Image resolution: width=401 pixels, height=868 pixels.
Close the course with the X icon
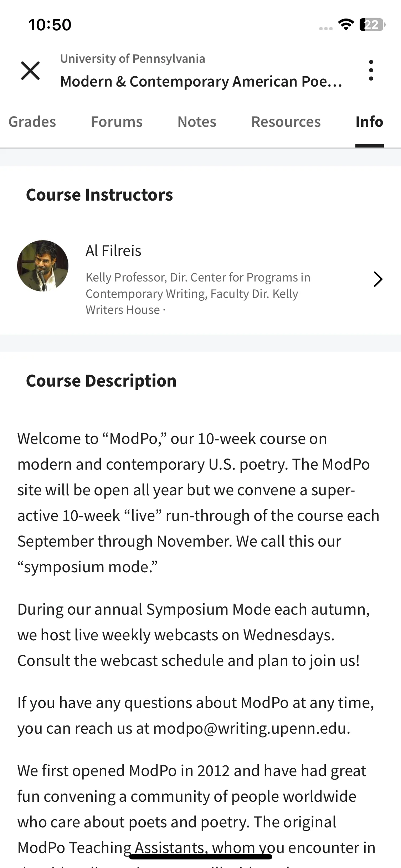point(30,71)
